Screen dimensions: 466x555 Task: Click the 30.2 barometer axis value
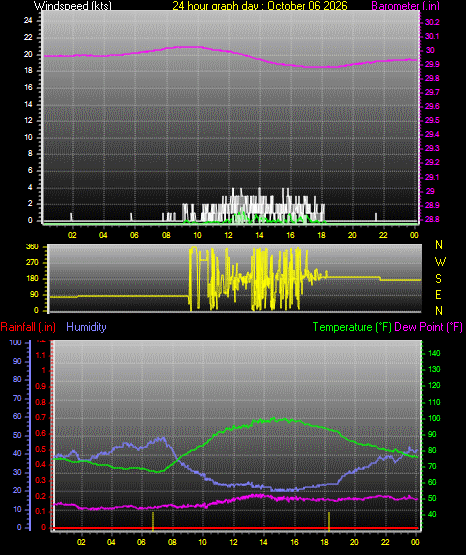pos(432,22)
